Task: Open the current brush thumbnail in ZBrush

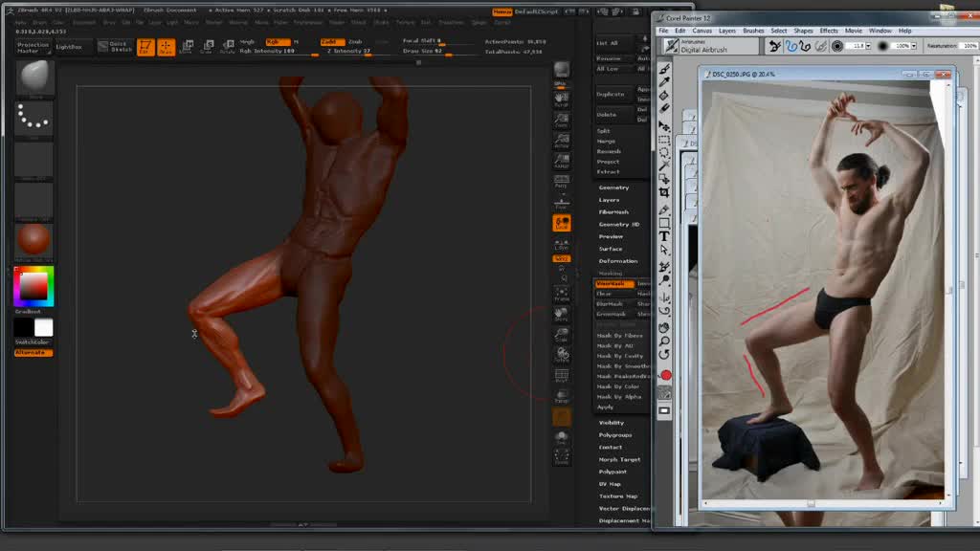Action: (x=34, y=78)
